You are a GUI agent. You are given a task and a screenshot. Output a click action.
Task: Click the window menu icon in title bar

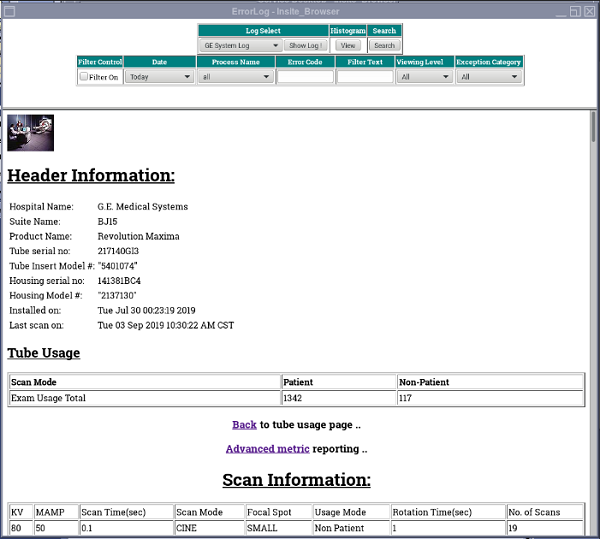8,10
